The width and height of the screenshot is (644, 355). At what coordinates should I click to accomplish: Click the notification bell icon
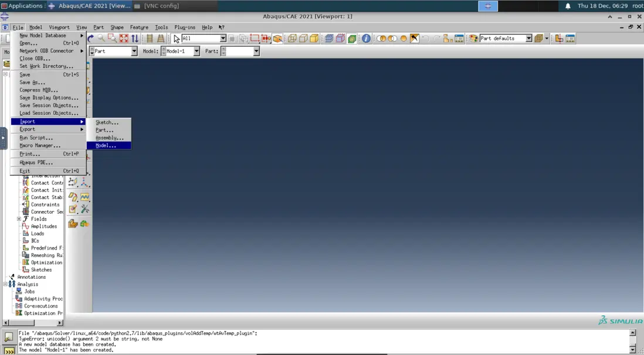(568, 6)
